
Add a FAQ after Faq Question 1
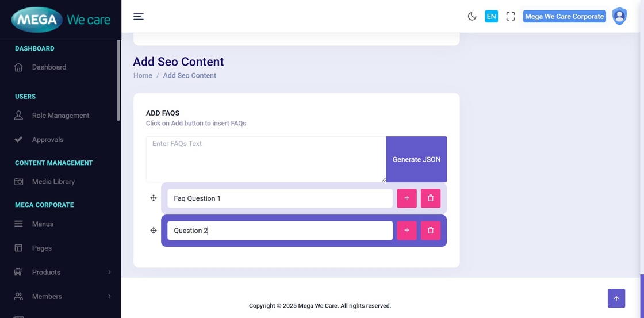point(407,198)
